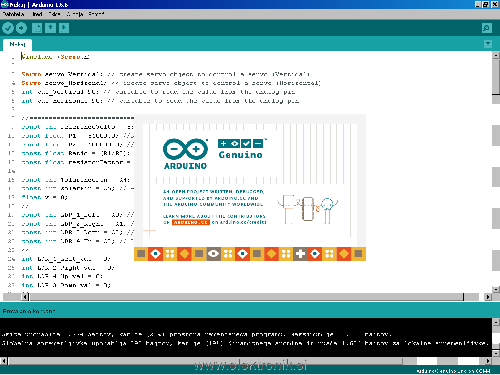The image size is (500, 375).
Task: Click the editor horizontal scrollbar right arrow
Action: tap(488, 297)
